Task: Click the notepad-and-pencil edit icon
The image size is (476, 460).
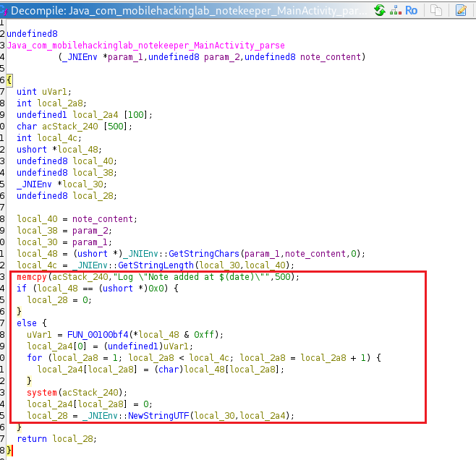Action: [x=461, y=10]
